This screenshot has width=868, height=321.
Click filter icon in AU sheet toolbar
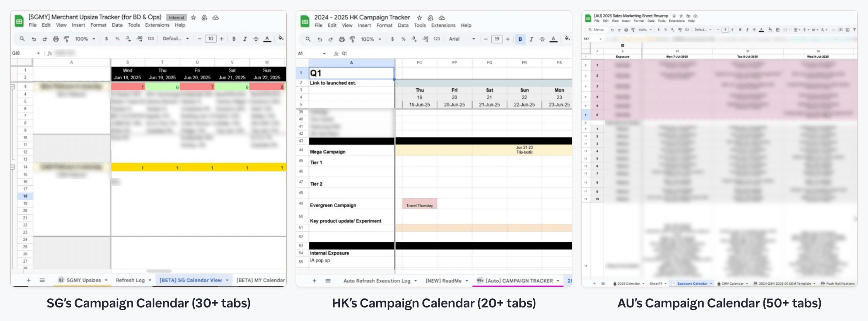point(854,30)
